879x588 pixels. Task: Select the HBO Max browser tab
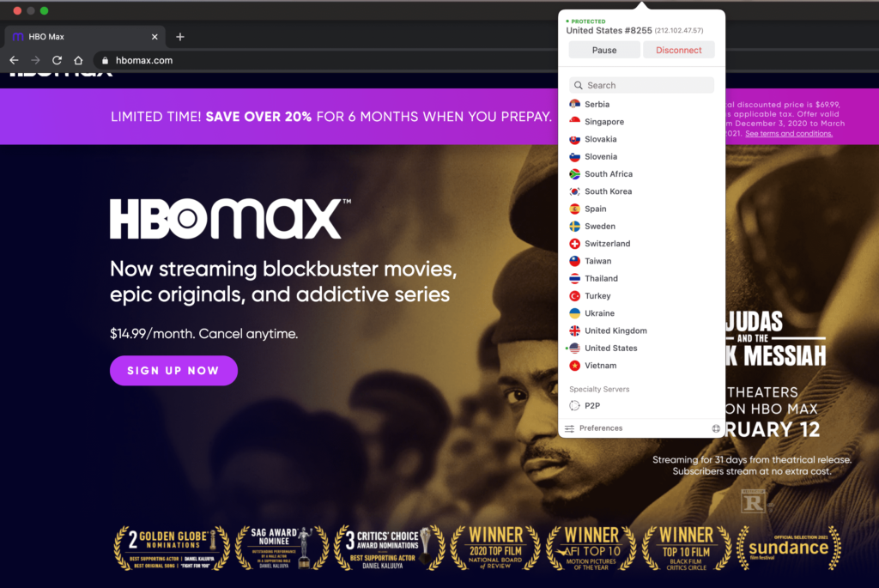coord(85,37)
